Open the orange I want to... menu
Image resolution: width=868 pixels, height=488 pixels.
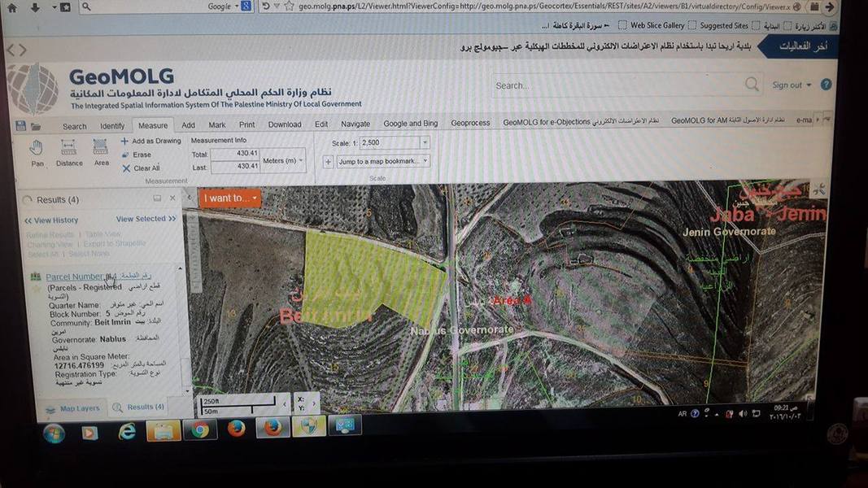coord(230,198)
